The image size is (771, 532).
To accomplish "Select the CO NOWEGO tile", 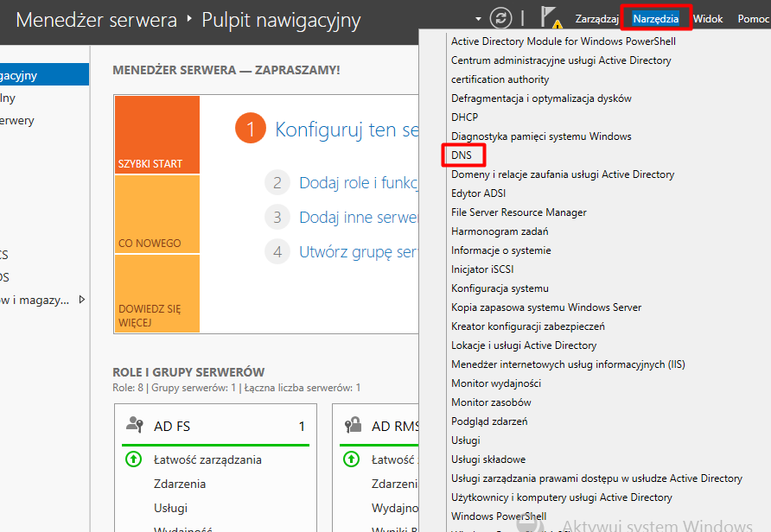I will point(156,214).
